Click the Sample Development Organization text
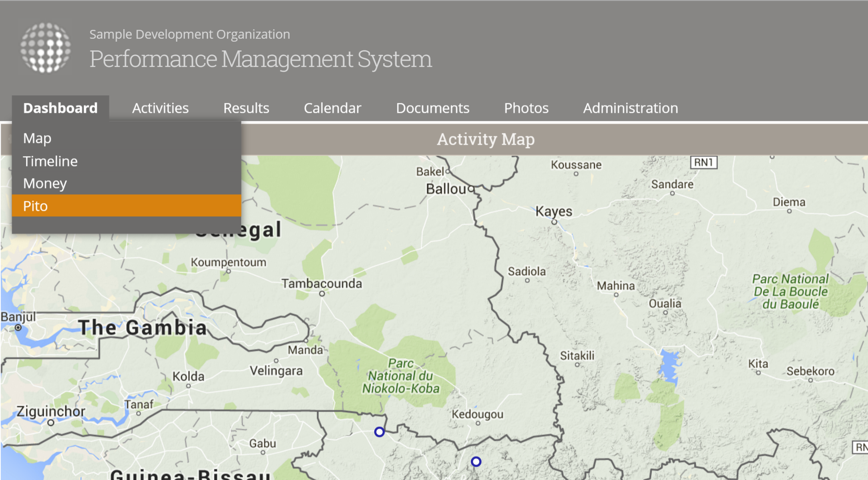This screenshot has width=868, height=480. pos(189,34)
